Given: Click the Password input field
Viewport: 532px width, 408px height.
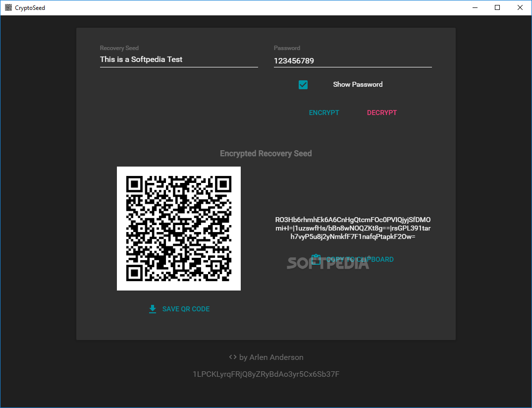Looking at the screenshot, I should [x=353, y=61].
